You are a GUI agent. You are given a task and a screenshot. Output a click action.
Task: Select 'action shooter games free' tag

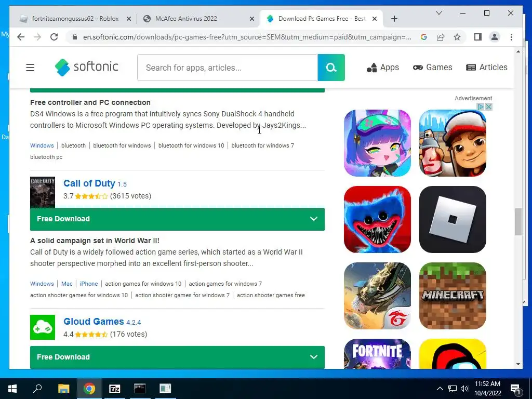(x=271, y=295)
